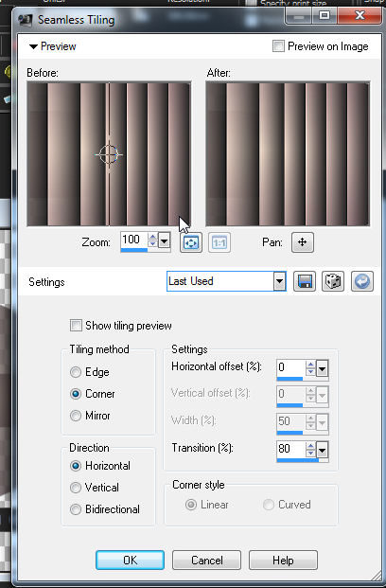Click the crosshair marker in Before preview
The width and height of the screenshot is (386, 588).
click(x=109, y=154)
